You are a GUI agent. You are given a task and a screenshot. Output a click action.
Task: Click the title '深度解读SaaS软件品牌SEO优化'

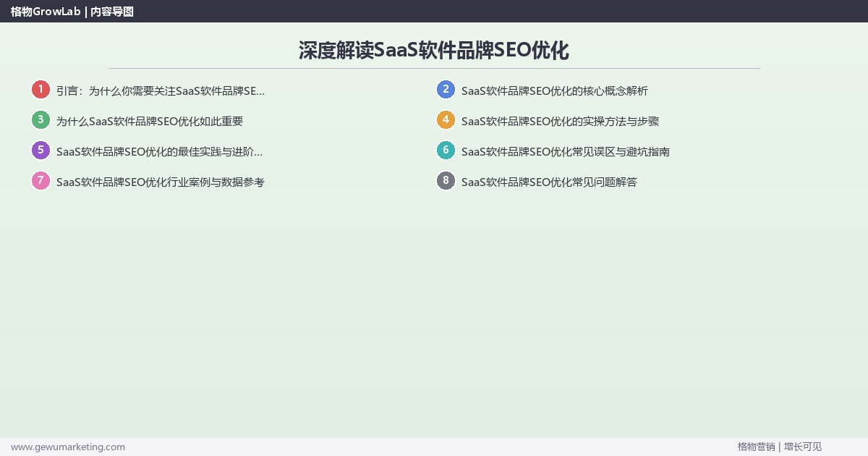(434, 51)
